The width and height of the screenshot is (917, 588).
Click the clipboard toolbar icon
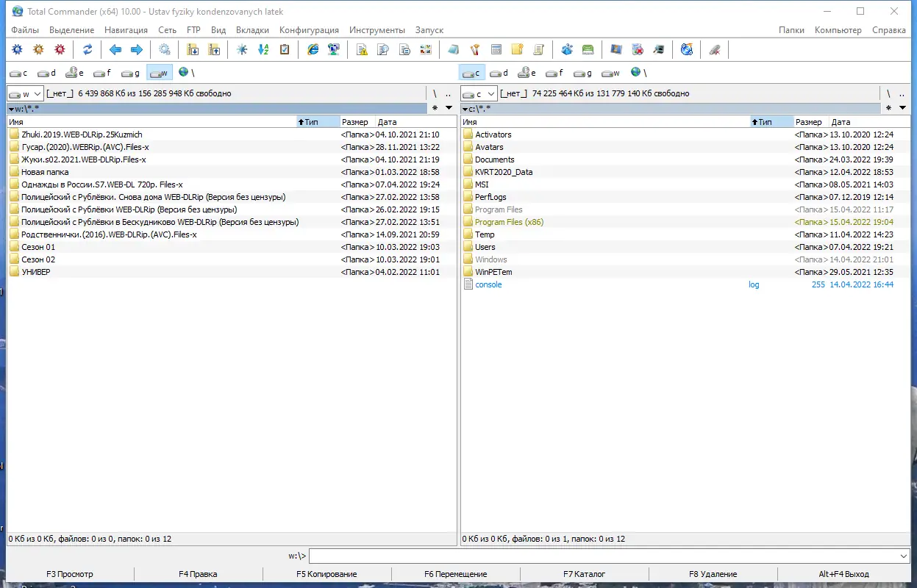pyautogui.click(x=285, y=49)
